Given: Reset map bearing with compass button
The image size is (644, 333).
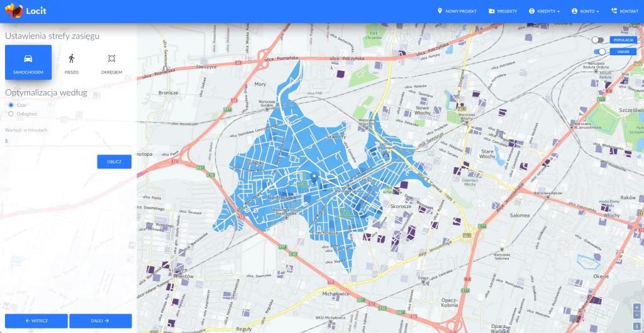Looking at the screenshot, I should 636,325.
